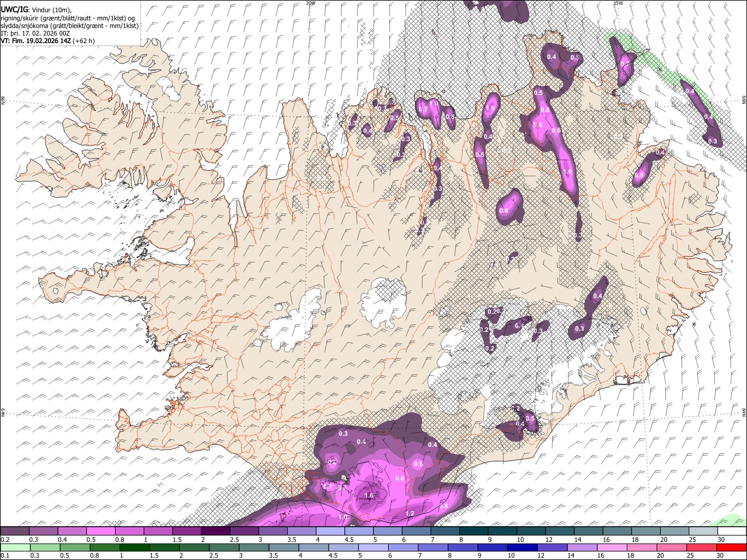Image resolution: width=747 pixels, height=560 pixels.
Task: Click the "1.6" precipitation value on the map
Action: coord(369,496)
